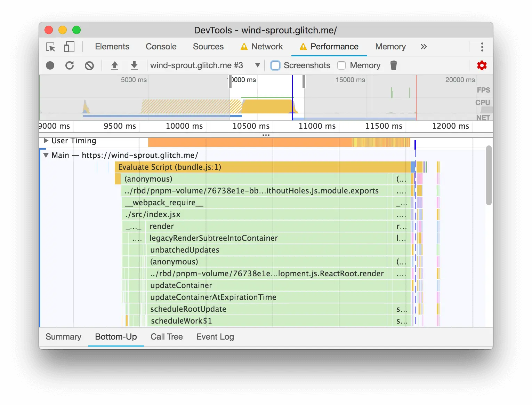Click the flame chart vertical scrollbar
This screenshot has height=405, width=532.
(x=489, y=175)
